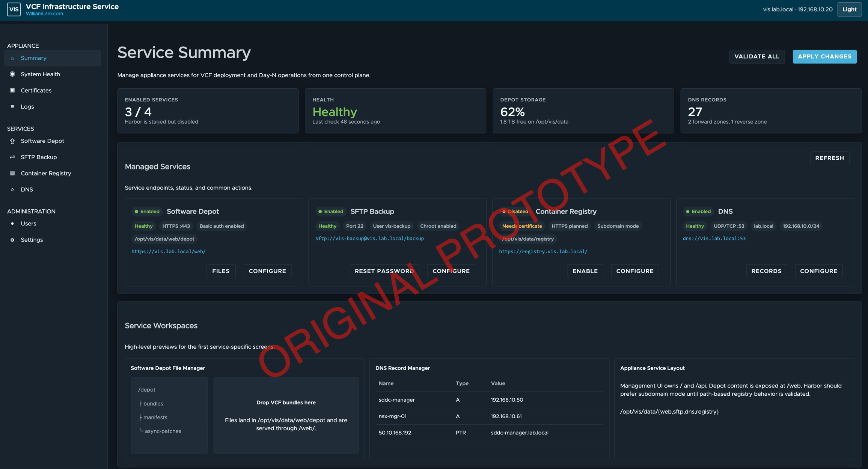Screen dimensions: 868x469
Task: Click the Software Depot sidebar icon
Action: [12, 141]
